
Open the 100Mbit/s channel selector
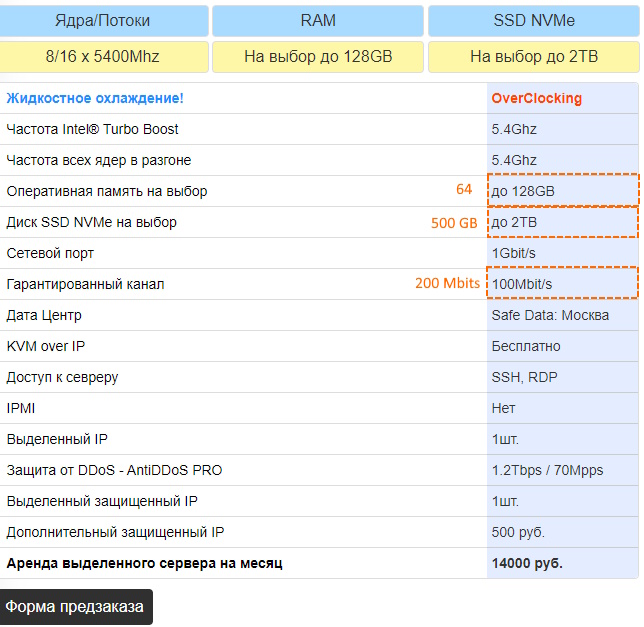[x=562, y=284]
